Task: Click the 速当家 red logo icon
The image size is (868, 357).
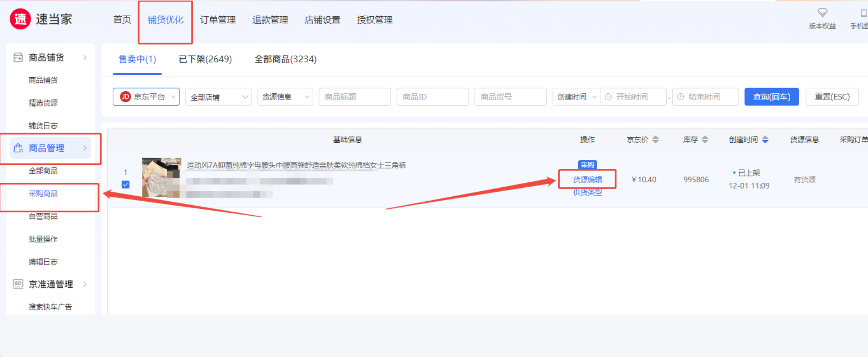Action: [20, 19]
